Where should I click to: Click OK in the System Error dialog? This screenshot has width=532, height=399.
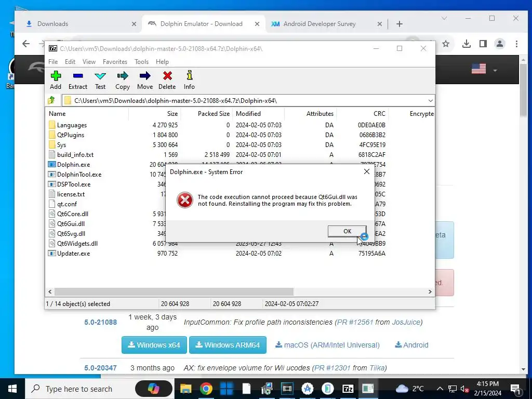[x=347, y=231]
